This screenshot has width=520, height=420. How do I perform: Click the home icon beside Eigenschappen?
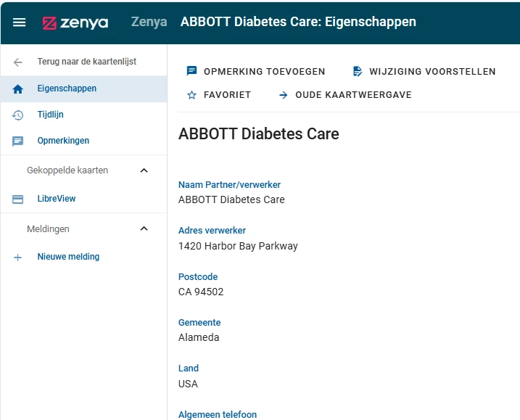(x=18, y=89)
